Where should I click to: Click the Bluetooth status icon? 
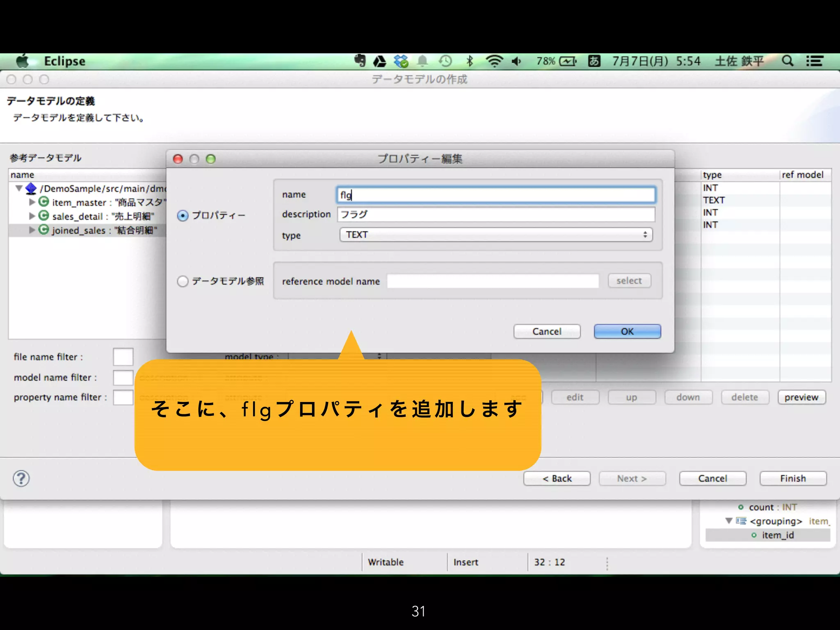tap(470, 61)
